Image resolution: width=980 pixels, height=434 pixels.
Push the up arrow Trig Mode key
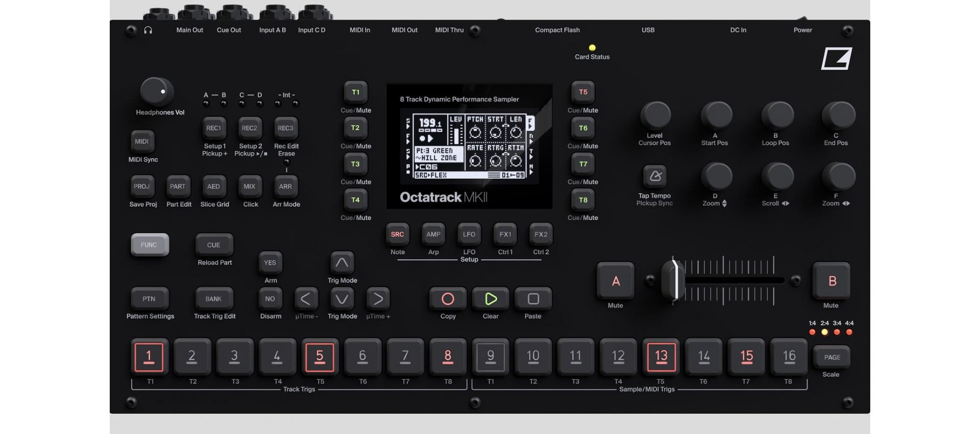tap(342, 263)
